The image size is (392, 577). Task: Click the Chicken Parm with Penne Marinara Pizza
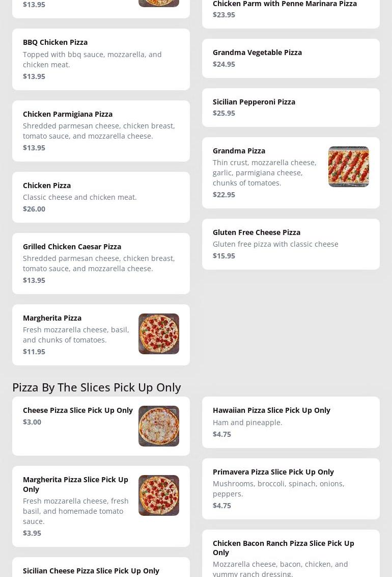pyautogui.click(x=285, y=5)
